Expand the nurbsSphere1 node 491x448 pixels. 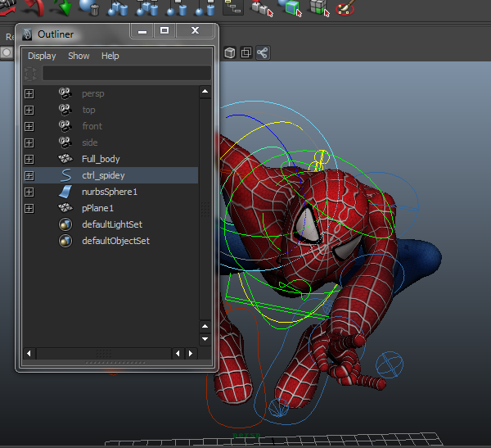click(29, 192)
